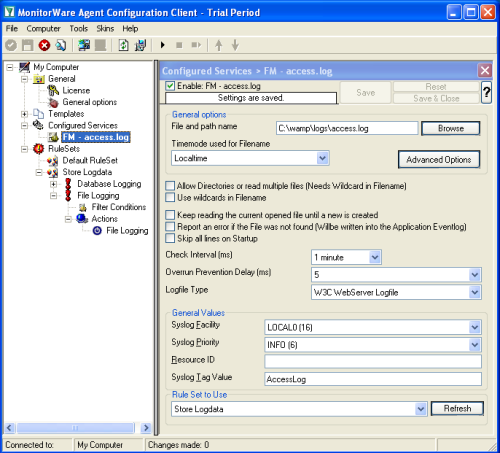Viewport: 500px width, 453px height.
Task: Collapse the RuleSets tree node
Action: coord(24,149)
